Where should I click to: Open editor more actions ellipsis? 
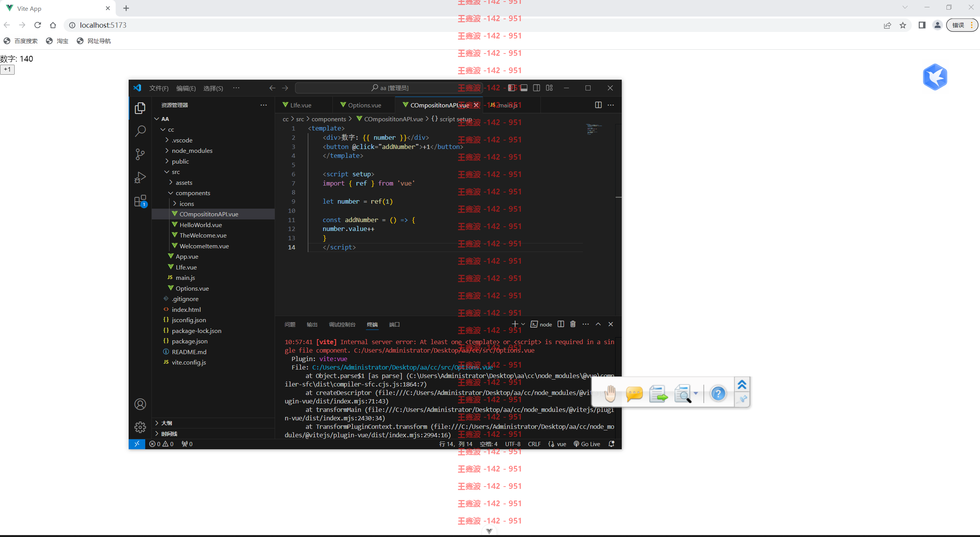[611, 105]
